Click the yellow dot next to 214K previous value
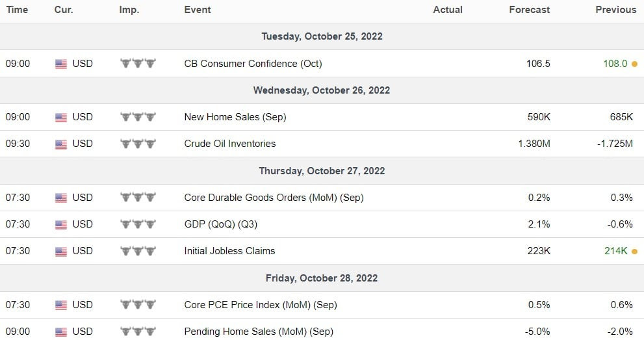 point(634,252)
